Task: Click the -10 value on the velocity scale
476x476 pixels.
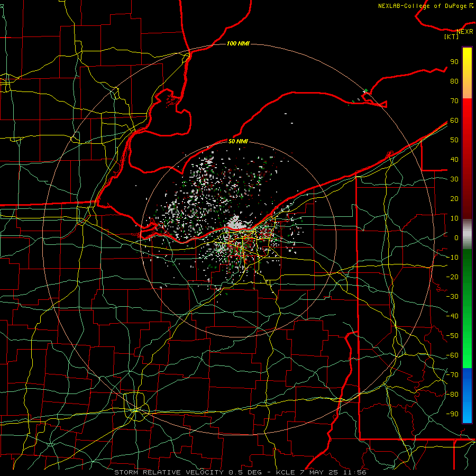Action: pos(452,258)
